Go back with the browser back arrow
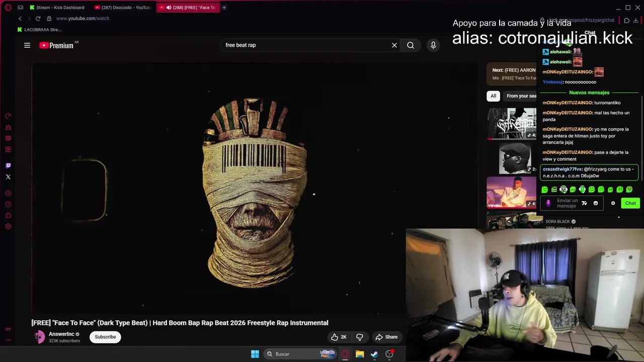Viewport: 644px width, 362px height. 20,19
